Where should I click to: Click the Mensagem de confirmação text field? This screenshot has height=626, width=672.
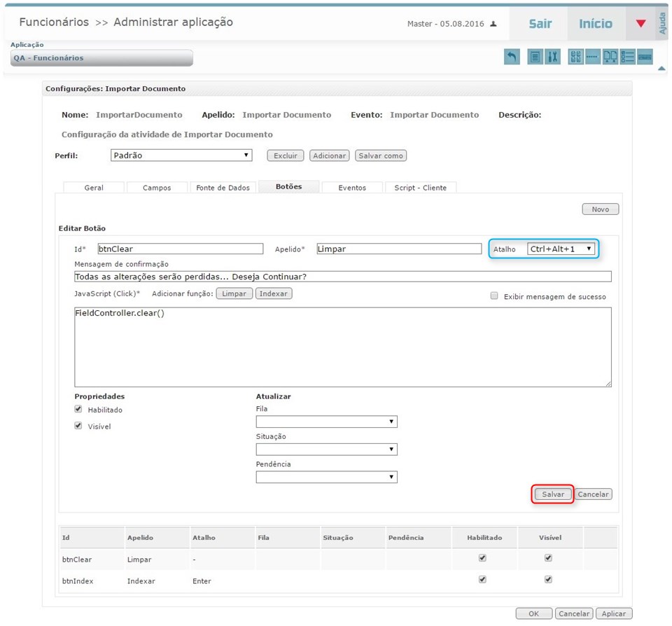(x=342, y=277)
